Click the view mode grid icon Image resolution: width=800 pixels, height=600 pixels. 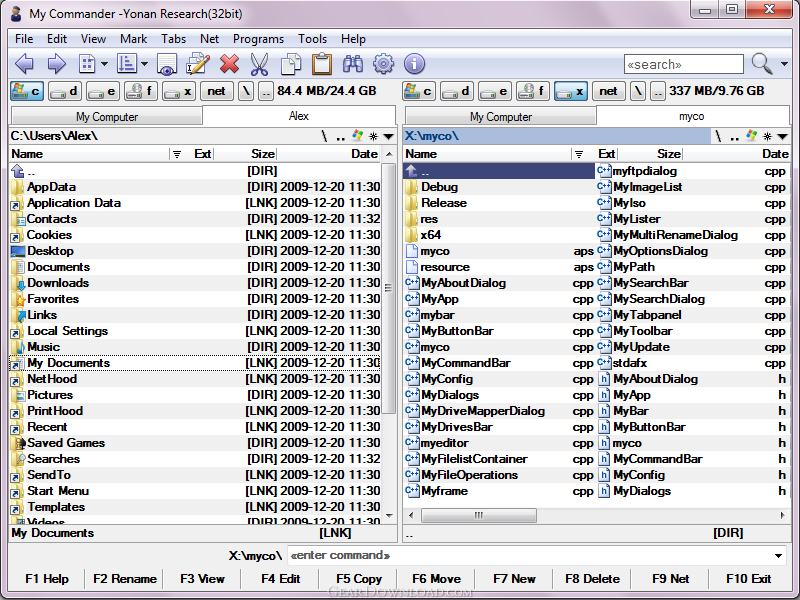click(x=87, y=64)
